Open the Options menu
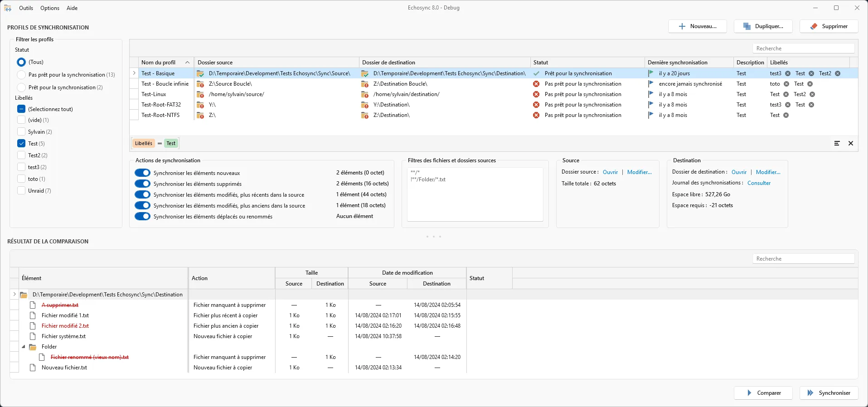The width and height of the screenshot is (868, 407). point(50,8)
